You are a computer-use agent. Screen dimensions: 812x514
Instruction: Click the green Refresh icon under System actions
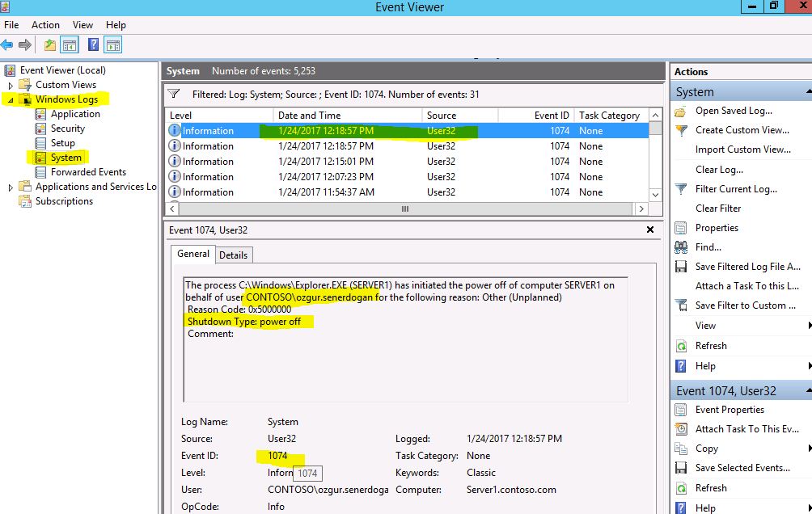coord(682,346)
